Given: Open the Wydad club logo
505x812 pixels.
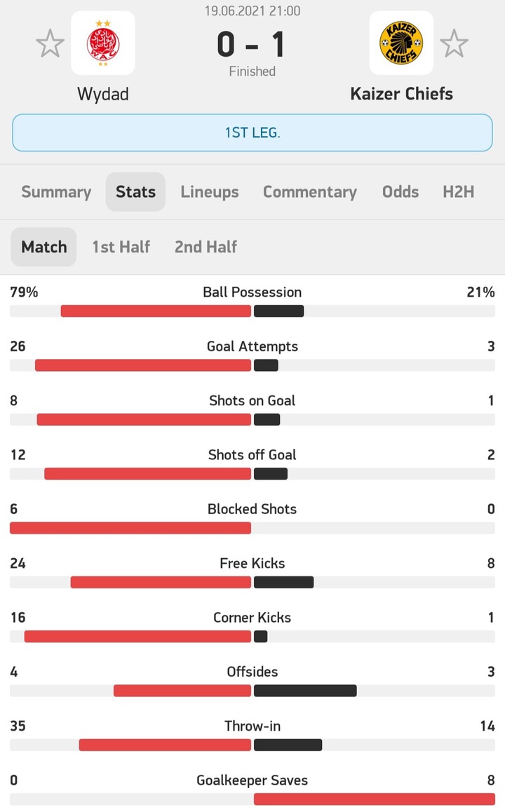Looking at the screenshot, I should 103,43.
